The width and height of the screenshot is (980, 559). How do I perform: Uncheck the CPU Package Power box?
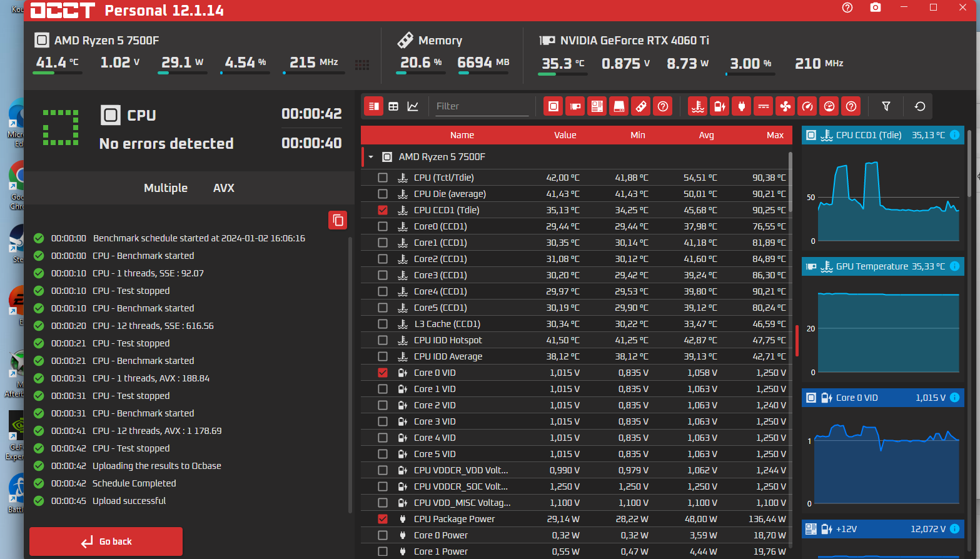click(383, 519)
